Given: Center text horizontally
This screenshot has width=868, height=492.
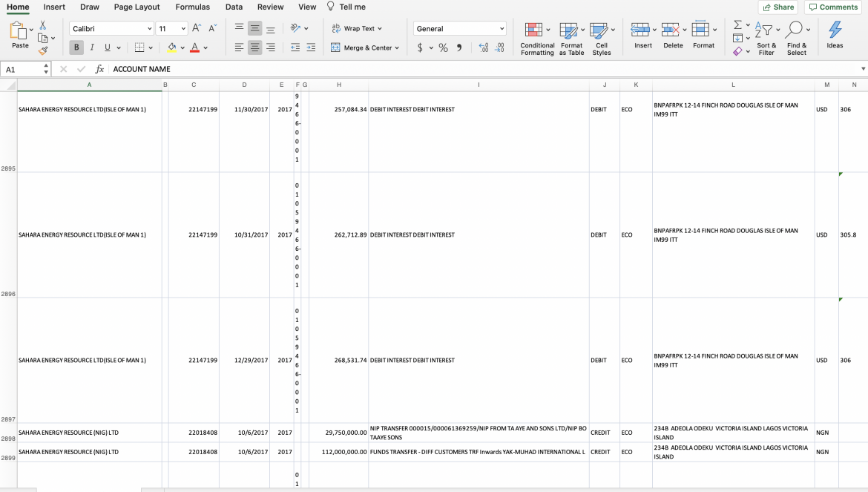Looking at the screenshot, I should pos(254,47).
